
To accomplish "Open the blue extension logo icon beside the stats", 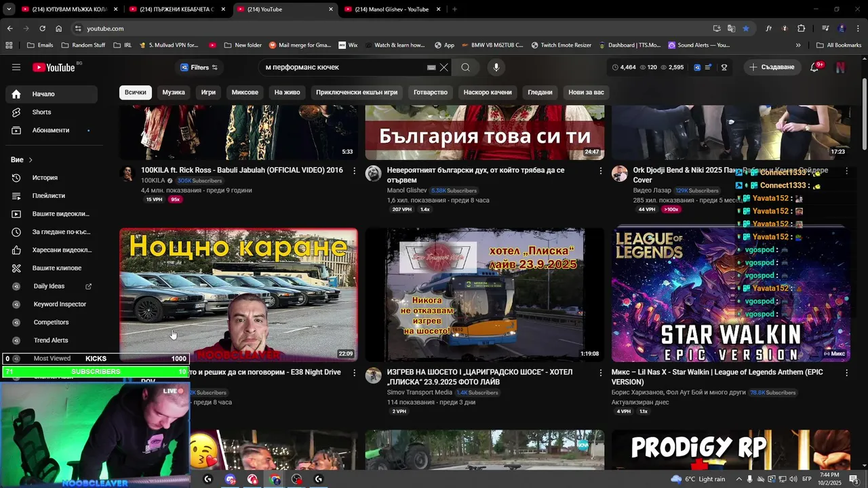I will point(697,67).
